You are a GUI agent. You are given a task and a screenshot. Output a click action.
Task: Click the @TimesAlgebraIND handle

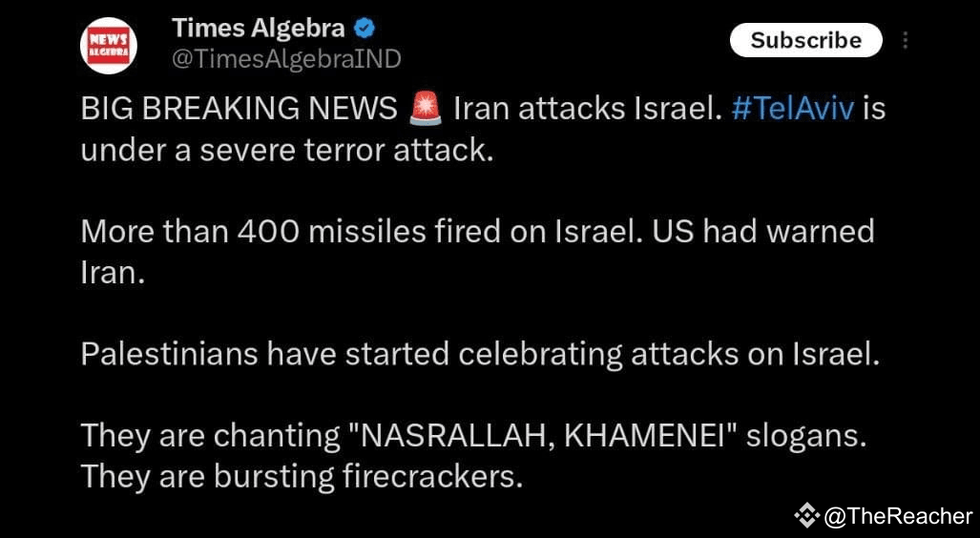286,59
